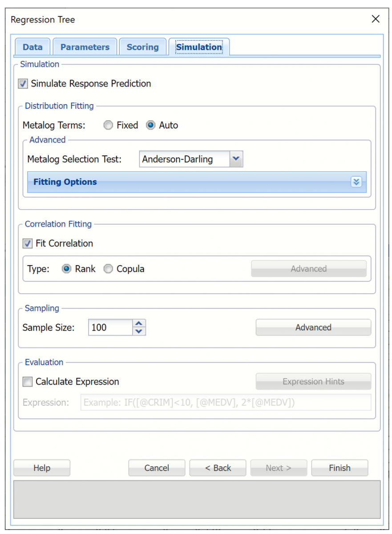Select Auto Metalog Terms option
This screenshot has height=534, width=392.
tap(151, 125)
